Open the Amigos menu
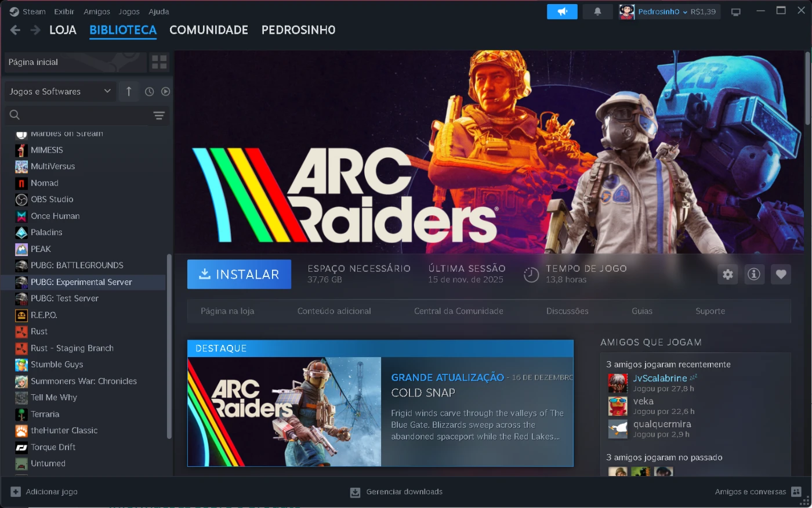 96,12
